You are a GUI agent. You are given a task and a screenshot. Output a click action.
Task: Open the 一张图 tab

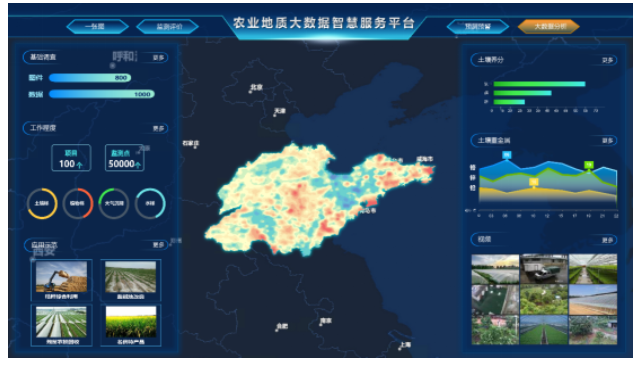click(97, 26)
